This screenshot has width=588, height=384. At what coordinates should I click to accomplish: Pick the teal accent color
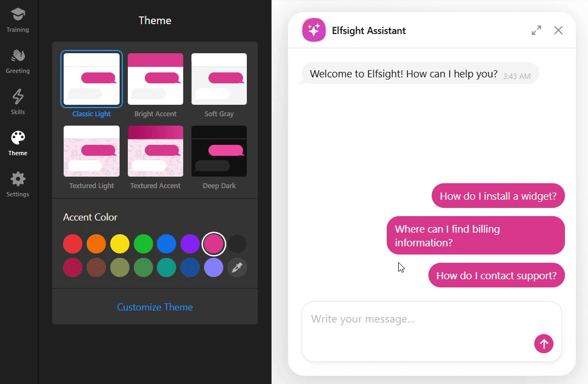167,267
